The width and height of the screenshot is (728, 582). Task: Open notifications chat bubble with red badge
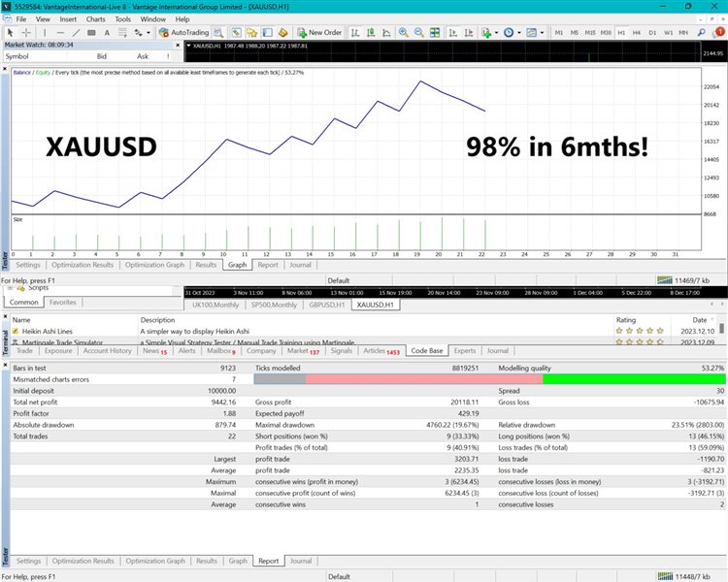[718, 32]
